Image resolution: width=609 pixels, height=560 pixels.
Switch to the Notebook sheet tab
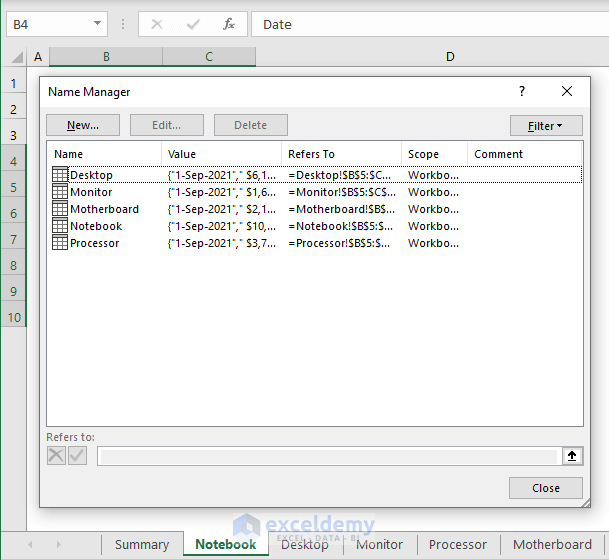point(226,544)
